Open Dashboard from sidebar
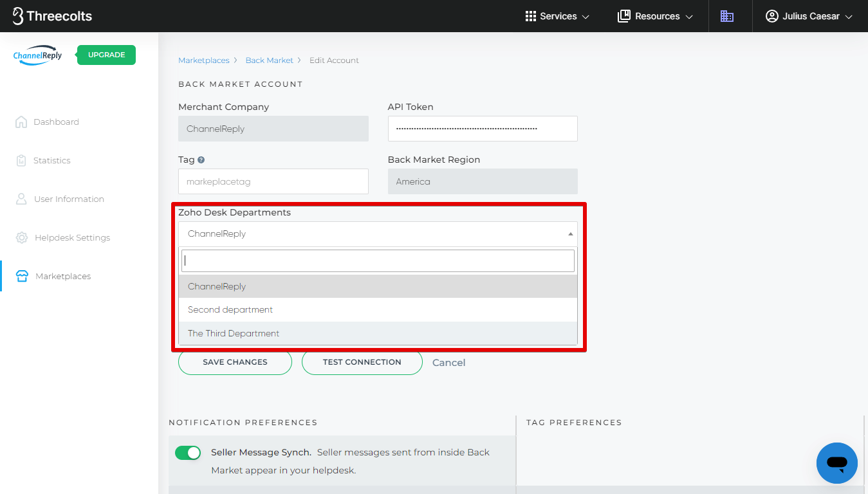Image resolution: width=868 pixels, height=494 pixels. pyautogui.click(x=56, y=122)
